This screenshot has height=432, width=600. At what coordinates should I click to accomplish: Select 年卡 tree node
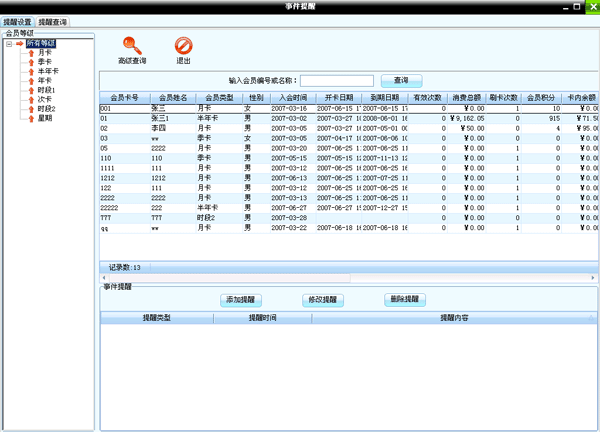coord(44,80)
